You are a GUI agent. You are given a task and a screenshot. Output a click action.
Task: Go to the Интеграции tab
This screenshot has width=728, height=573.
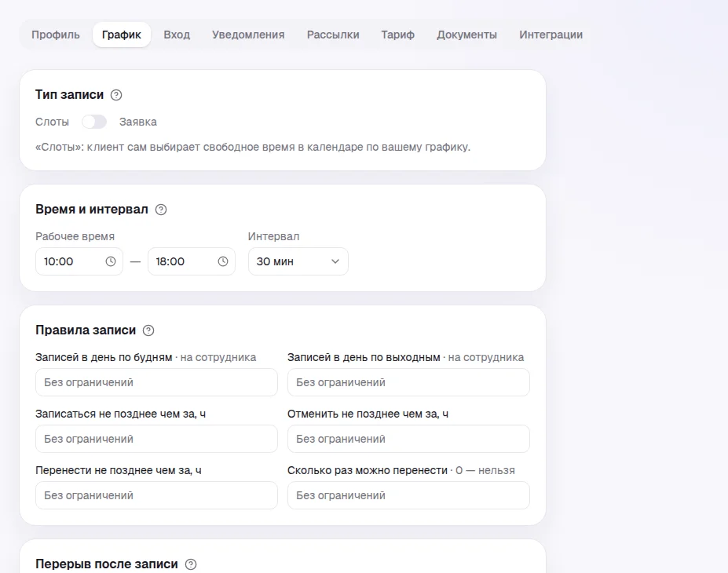[551, 35]
